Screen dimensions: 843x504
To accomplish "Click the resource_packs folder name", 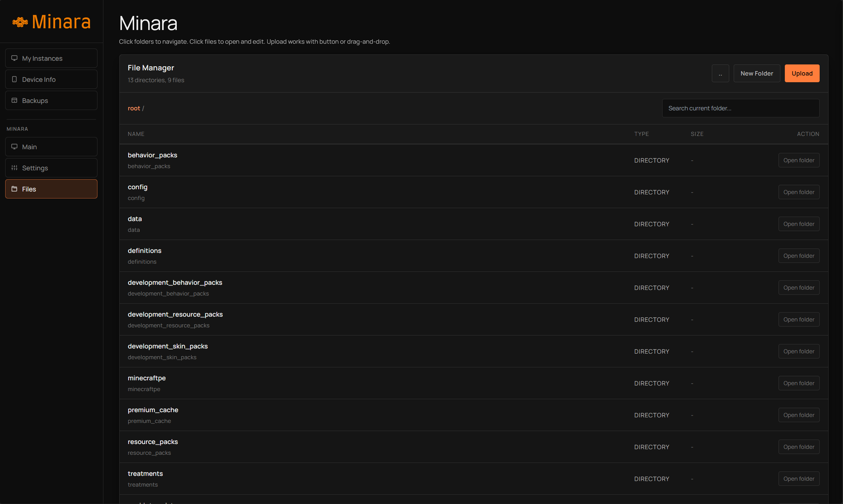I will (x=153, y=442).
